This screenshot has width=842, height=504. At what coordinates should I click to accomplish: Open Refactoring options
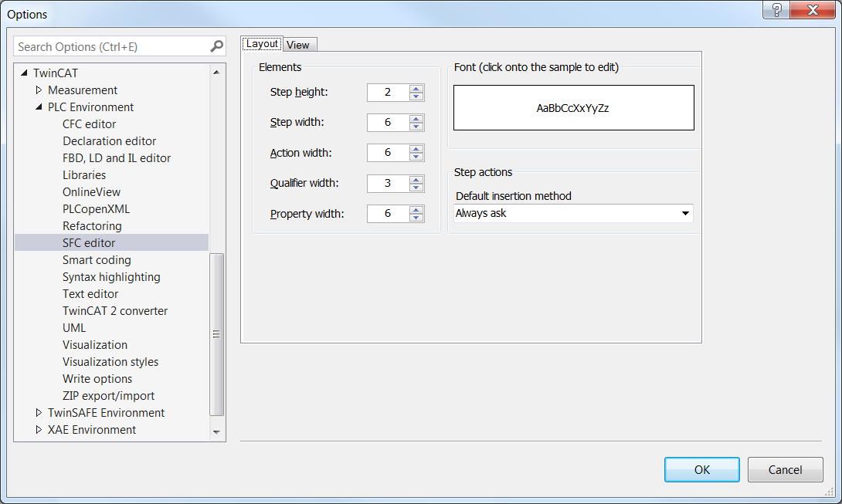tap(92, 226)
